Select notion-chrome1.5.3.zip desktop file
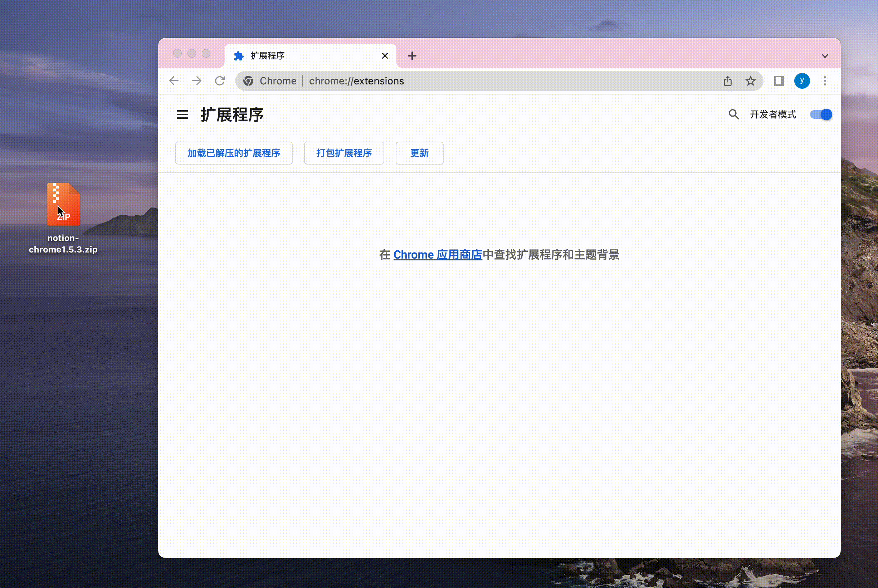Image resolution: width=878 pixels, height=588 pixels. (63, 205)
